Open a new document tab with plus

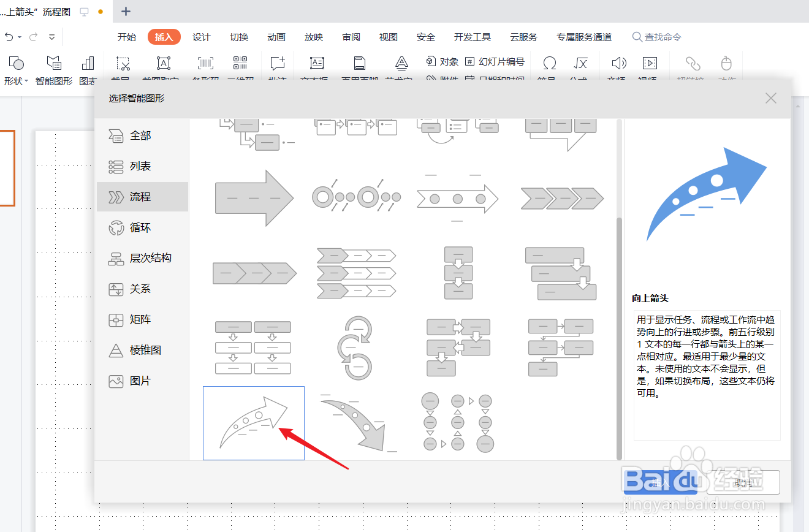126,11
